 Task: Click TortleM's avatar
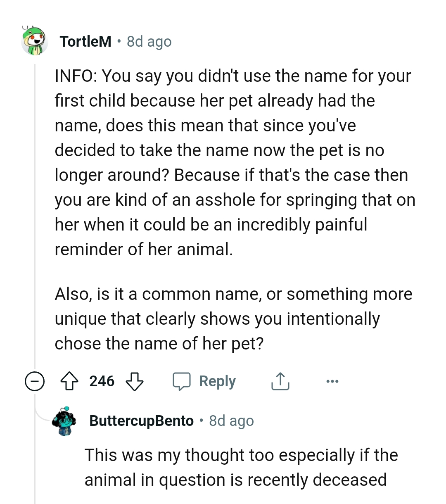click(x=35, y=41)
